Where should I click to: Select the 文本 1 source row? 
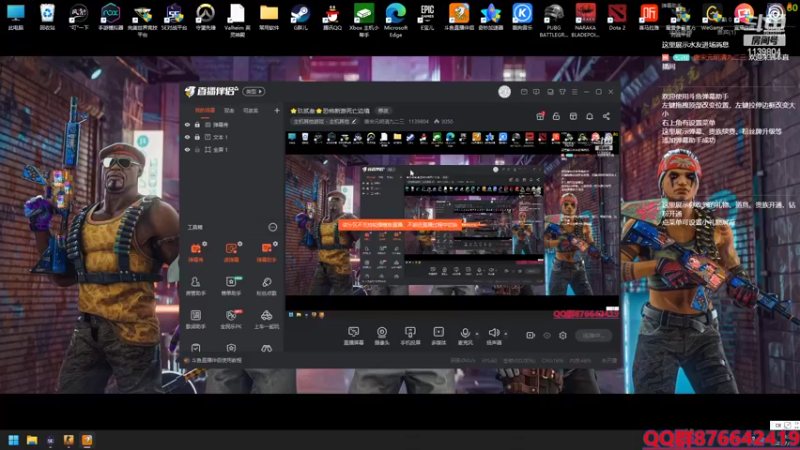232,137
